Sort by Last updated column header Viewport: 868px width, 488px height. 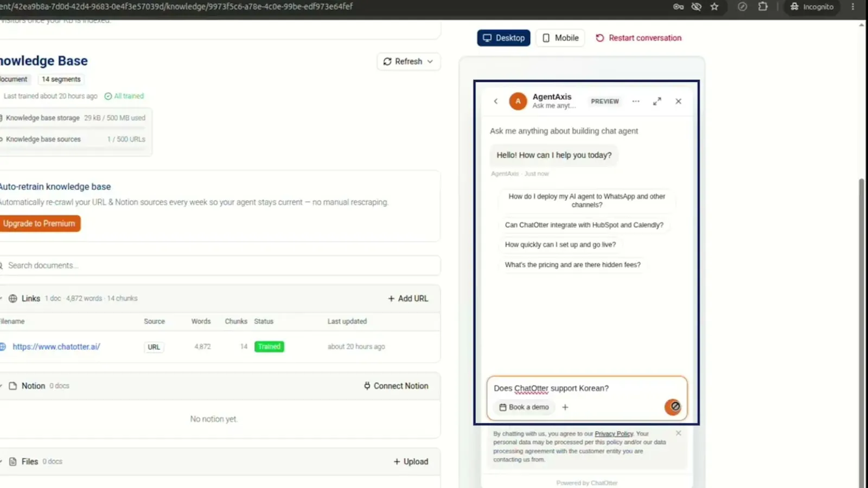pos(347,322)
